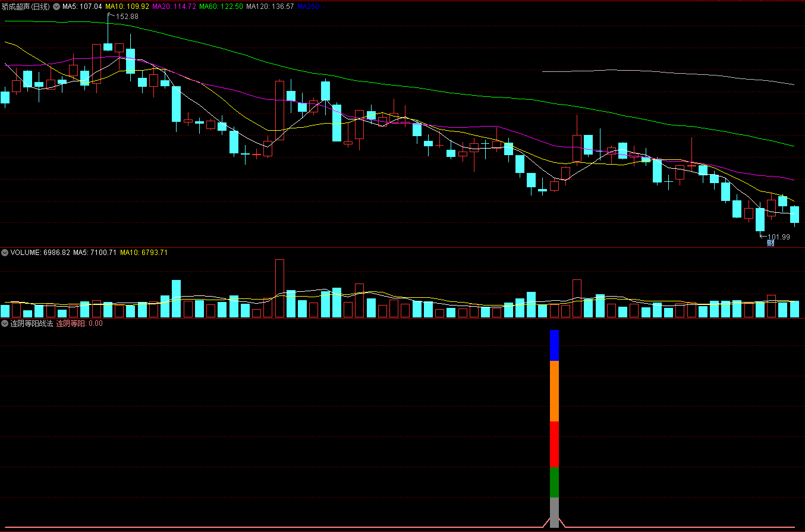Select the MA120: 136.57 label
Image resolution: width=805 pixels, height=532 pixels.
coord(270,6)
